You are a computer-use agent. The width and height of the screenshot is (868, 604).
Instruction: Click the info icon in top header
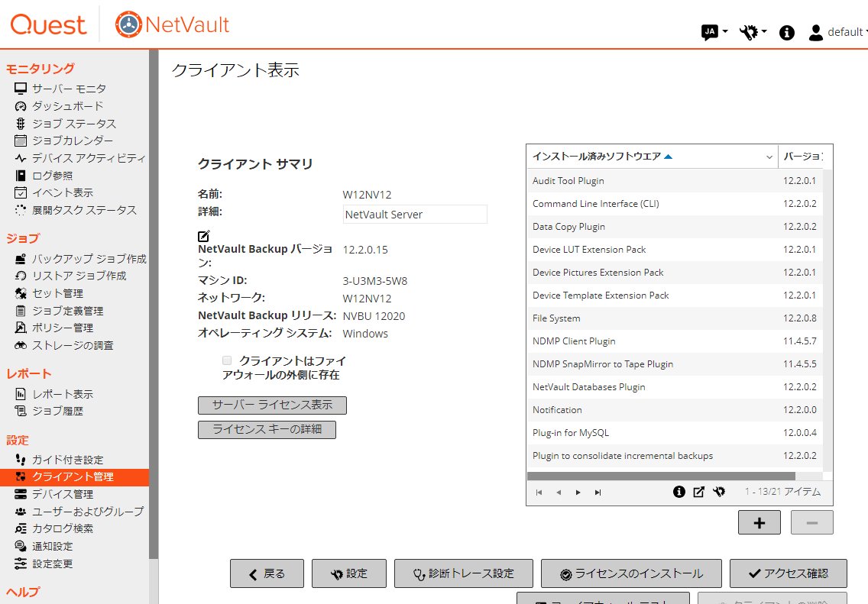787,33
